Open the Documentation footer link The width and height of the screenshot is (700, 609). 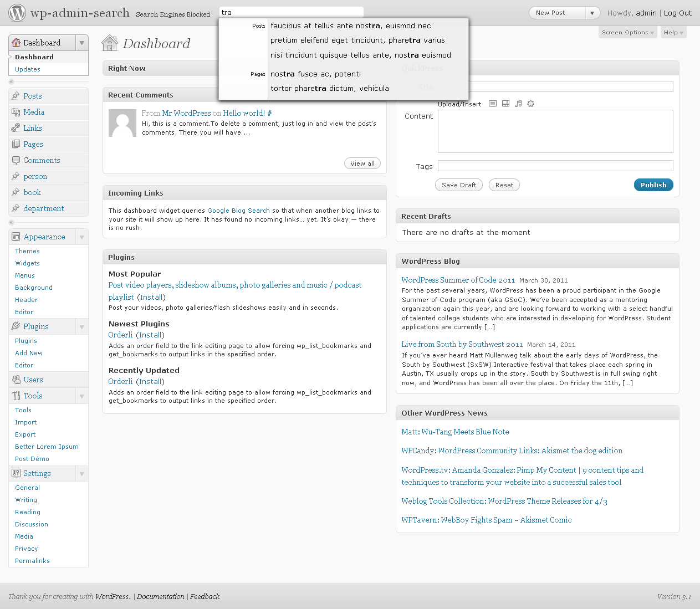point(161,596)
